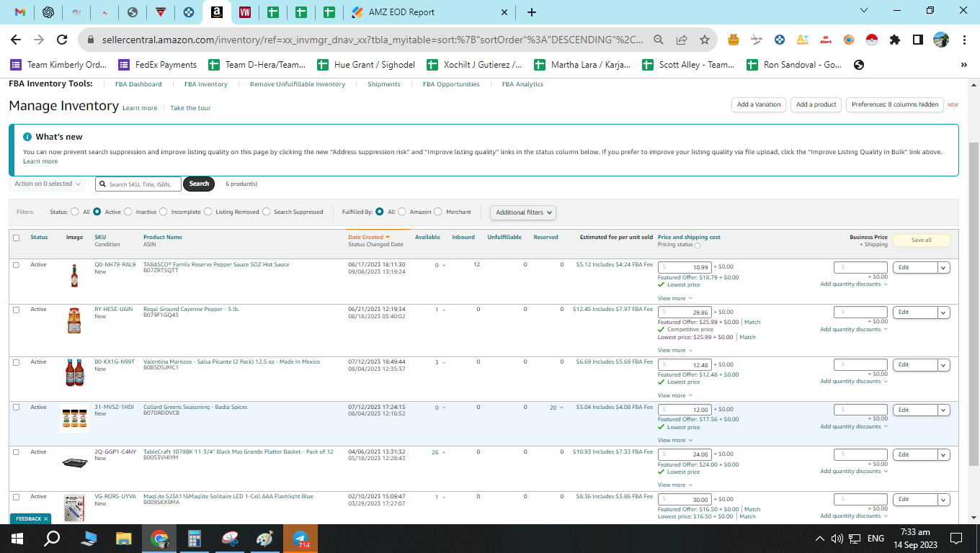Screen dimensions: 980x553
Task: Select the Inactive status filter
Action: pyautogui.click(x=128, y=212)
